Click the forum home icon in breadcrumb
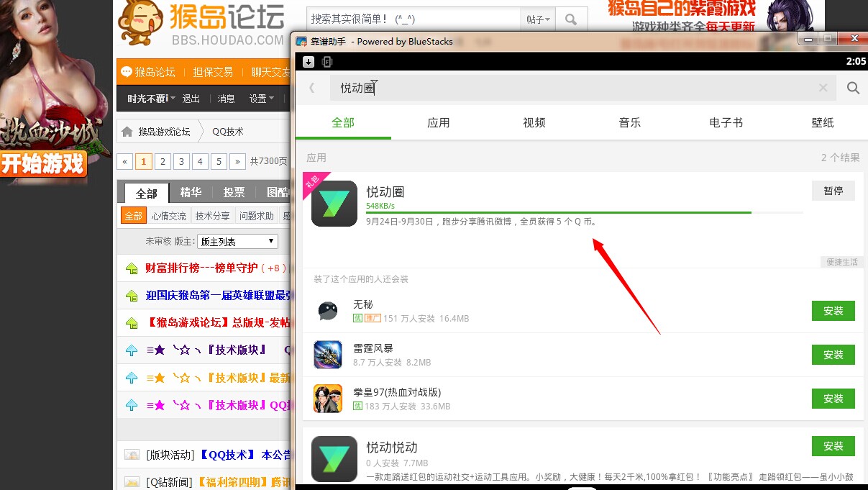868x490 pixels. coord(127,132)
